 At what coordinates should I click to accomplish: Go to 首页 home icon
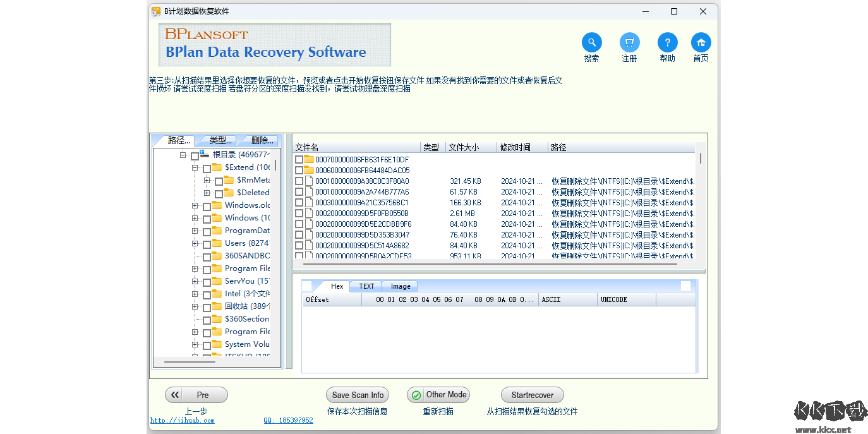pyautogui.click(x=701, y=42)
